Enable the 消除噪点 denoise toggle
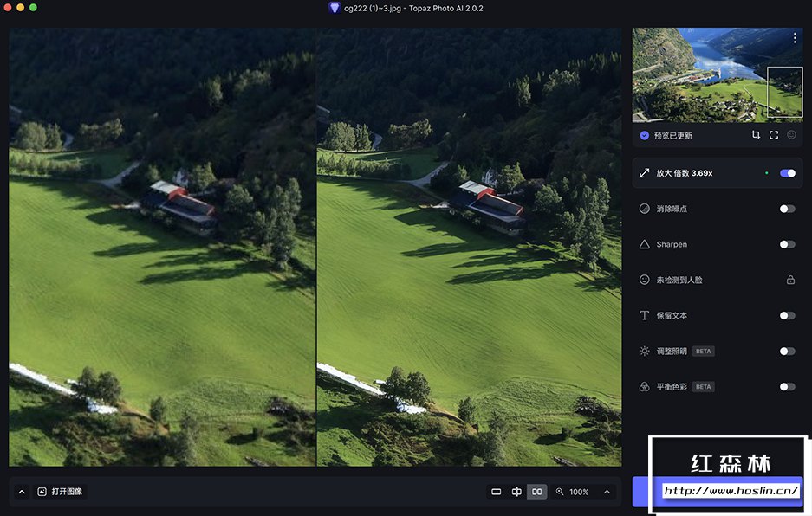The image size is (812, 516). [788, 210]
